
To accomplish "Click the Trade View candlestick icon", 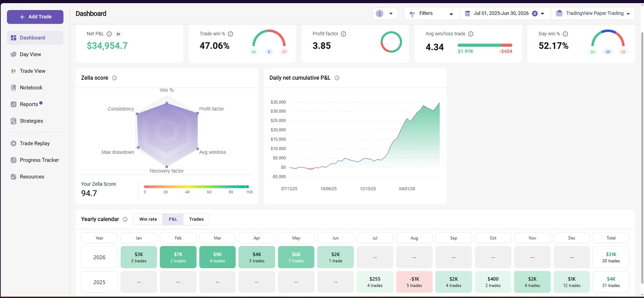I will (x=13, y=71).
